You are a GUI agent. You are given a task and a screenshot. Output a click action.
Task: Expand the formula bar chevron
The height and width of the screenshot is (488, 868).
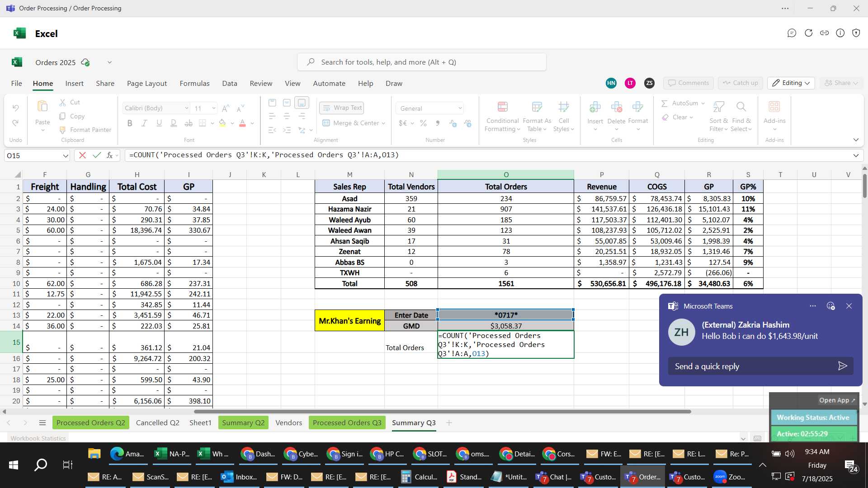pyautogui.click(x=856, y=155)
